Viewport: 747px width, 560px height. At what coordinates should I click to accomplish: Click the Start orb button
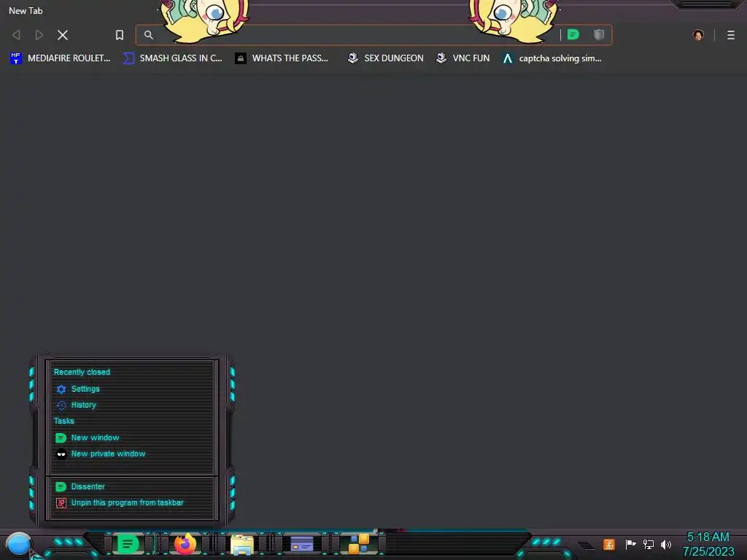pos(18,545)
